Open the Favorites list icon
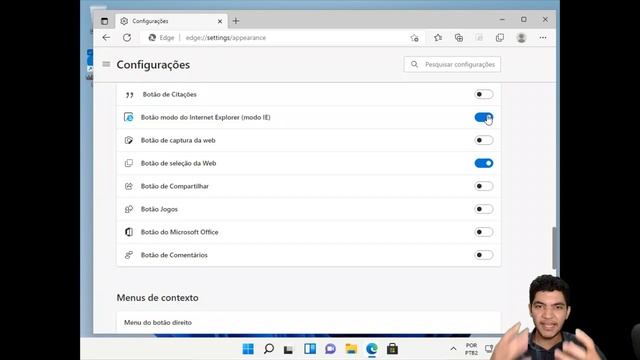The height and width of the screenshot is (360, 640). [x=438, y=38]
